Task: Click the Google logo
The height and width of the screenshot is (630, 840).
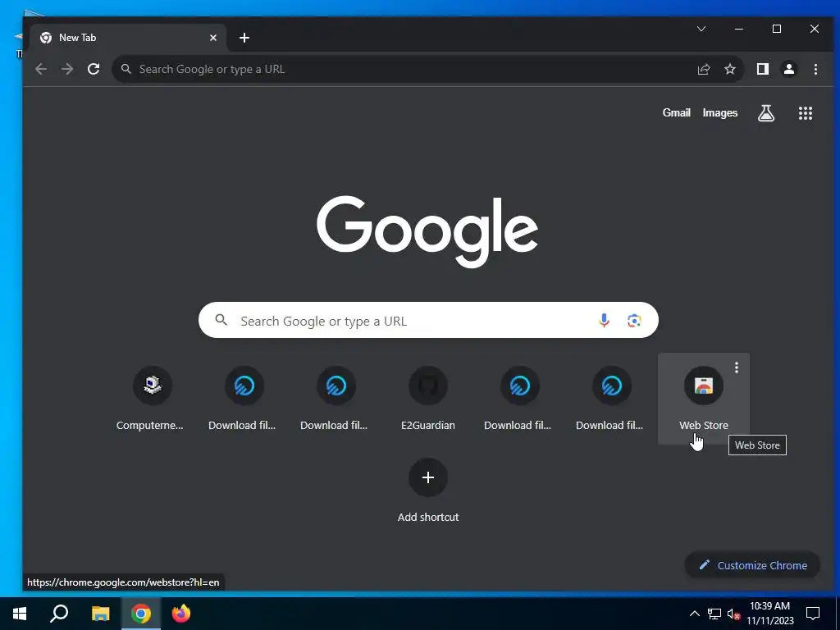Action: pos(427,231)
